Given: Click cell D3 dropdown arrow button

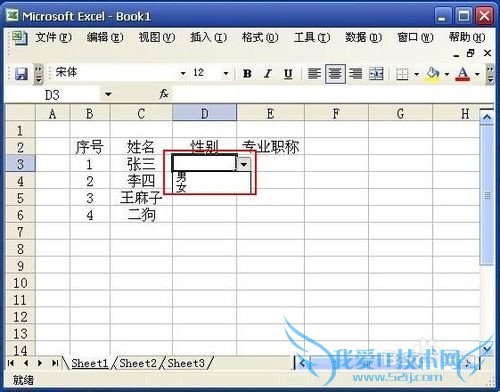Looking at the screenshot, I should 244,164.
